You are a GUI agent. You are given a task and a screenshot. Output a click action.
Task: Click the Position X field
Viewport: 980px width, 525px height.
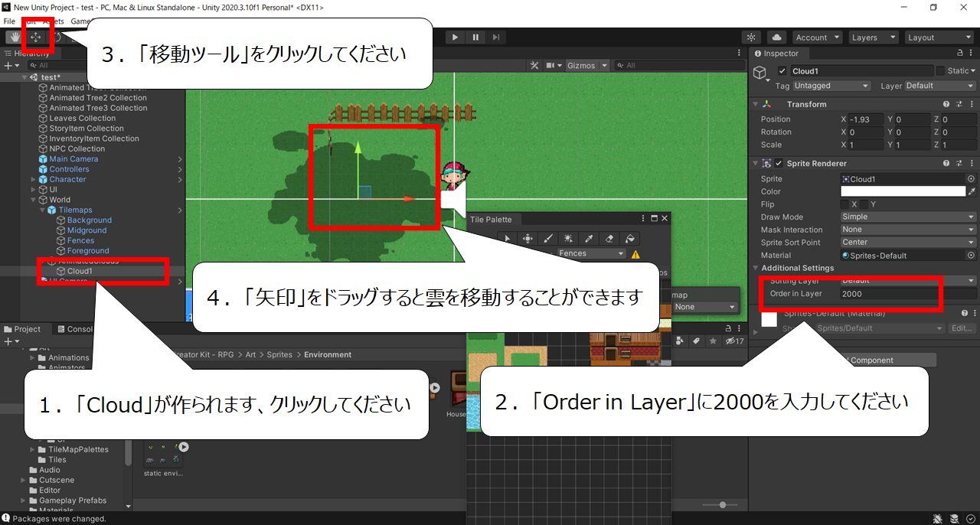click(x=866, y=119)
